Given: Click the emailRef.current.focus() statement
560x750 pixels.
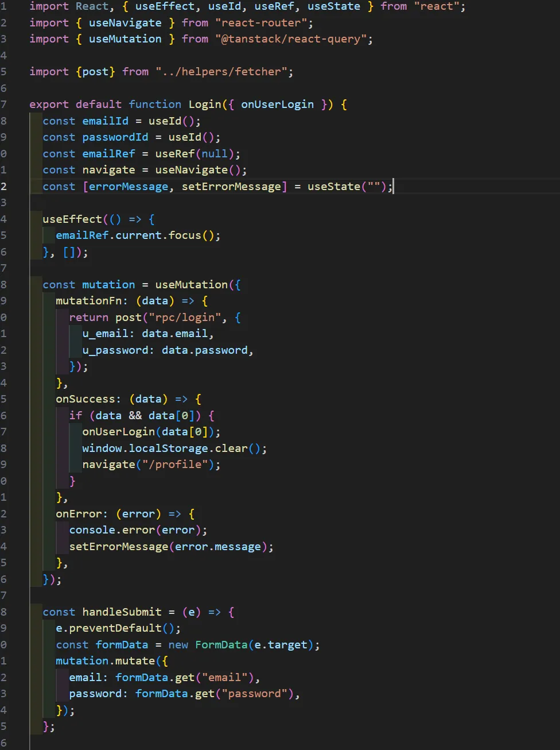Looking at the screenshot, I should (138, 235).
